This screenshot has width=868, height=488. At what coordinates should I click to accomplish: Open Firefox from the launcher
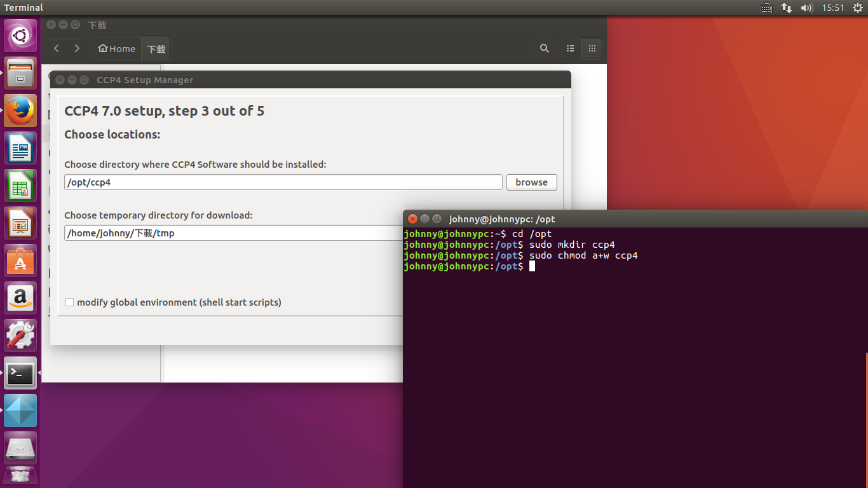pyautogui.click(x=20, y=111)
